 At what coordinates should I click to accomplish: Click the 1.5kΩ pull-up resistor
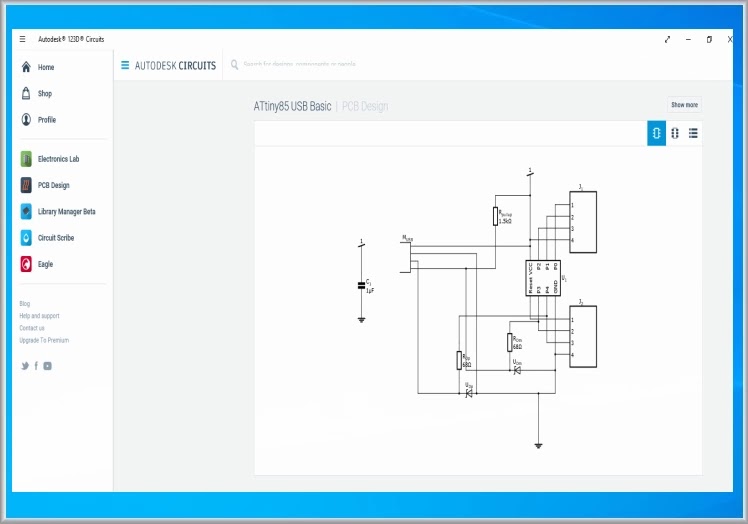click(496, 216)
